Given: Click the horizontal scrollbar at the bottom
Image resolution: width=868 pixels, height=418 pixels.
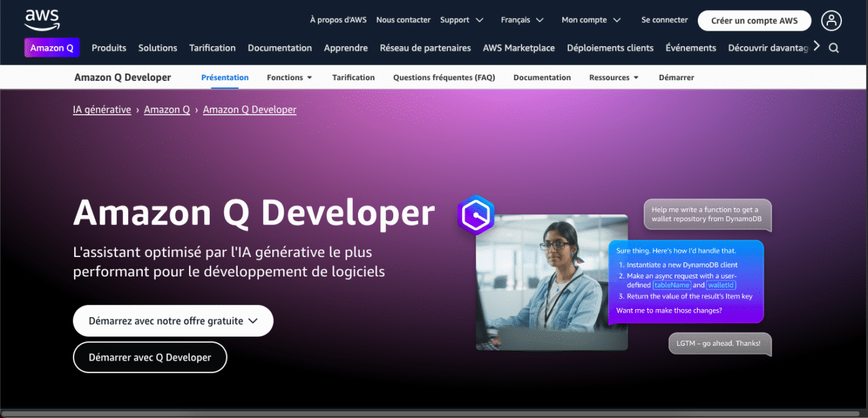Looking at the screenshot, I should pyautogui.click(x=431, y=414).
